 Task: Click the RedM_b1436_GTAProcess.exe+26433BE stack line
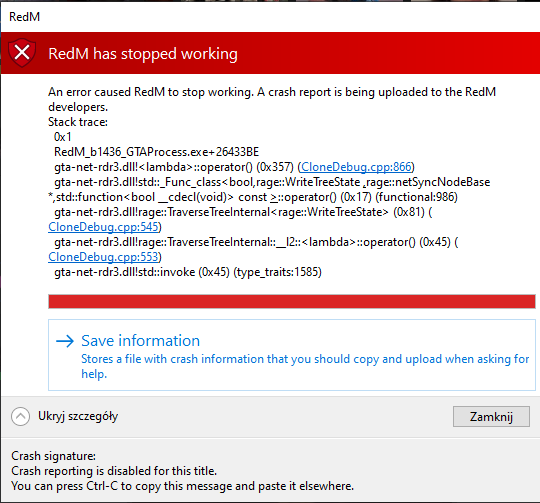[x=157, y=152]
